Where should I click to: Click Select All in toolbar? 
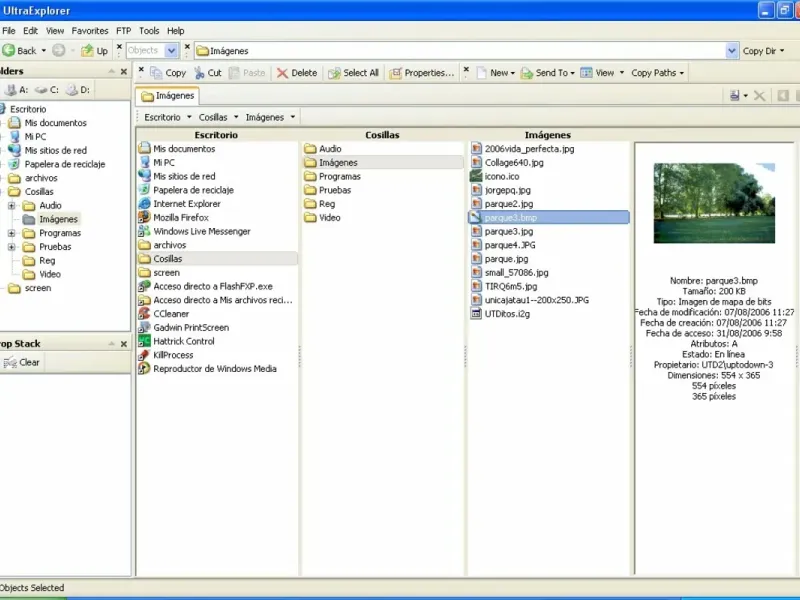coord(354,73)
